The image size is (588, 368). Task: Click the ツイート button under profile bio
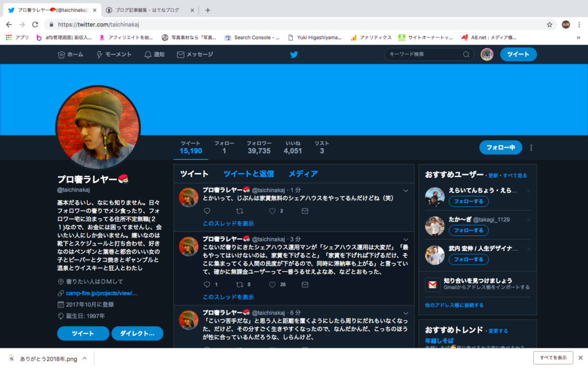click(83, 333)
